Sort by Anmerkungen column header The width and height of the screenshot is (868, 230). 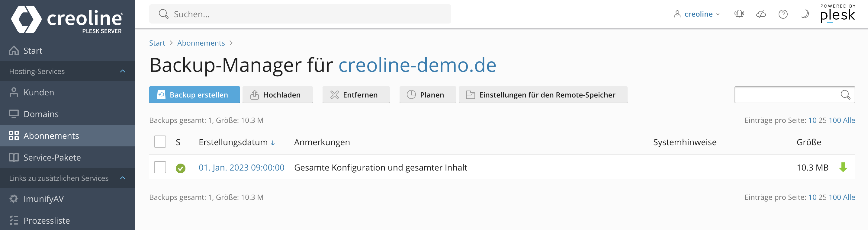[322, 142]
